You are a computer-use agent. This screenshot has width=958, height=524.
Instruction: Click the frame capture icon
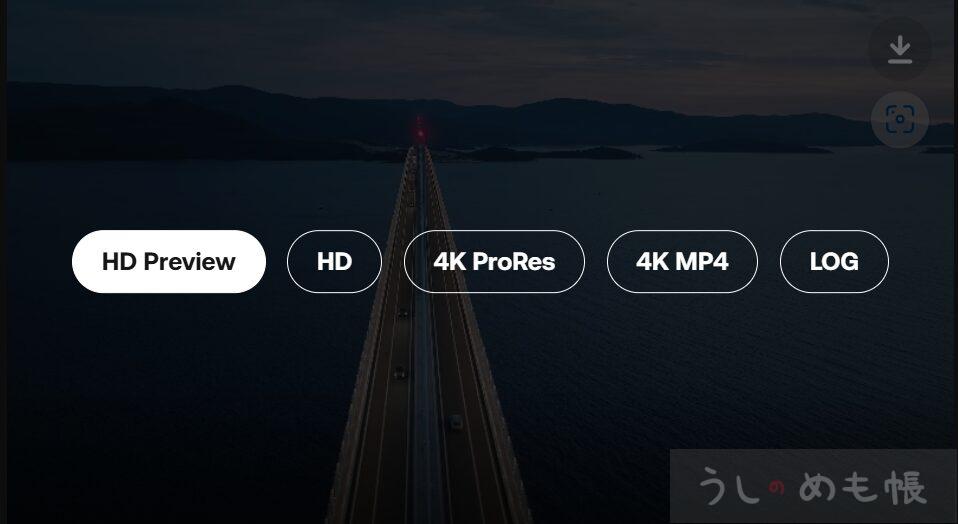coord(899,121)
